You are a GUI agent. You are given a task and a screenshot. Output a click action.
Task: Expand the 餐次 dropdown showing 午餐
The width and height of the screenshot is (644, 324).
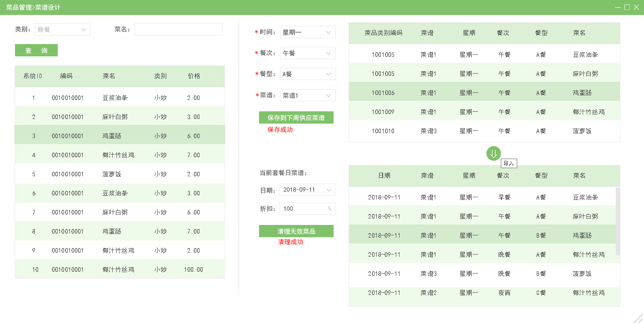[308, 53]
